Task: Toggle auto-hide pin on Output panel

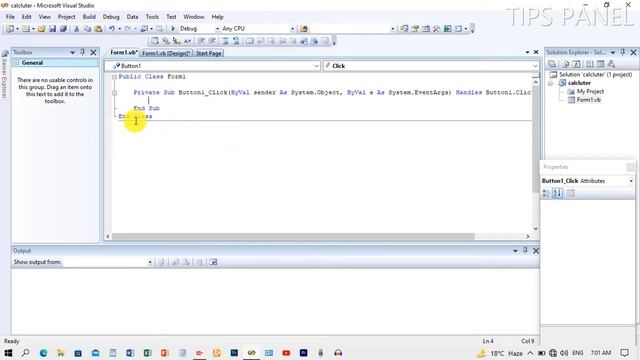Action: (x=525, y=250)
